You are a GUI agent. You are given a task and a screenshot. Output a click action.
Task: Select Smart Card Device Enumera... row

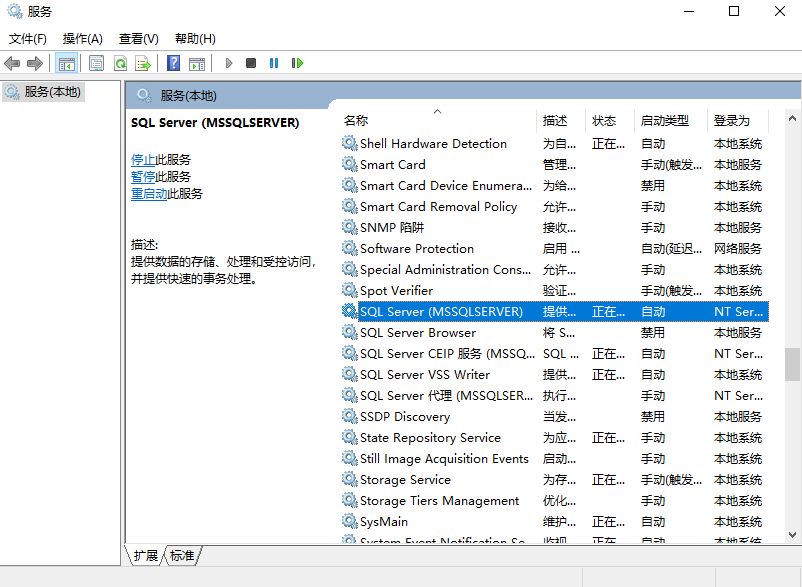point(555,186)
